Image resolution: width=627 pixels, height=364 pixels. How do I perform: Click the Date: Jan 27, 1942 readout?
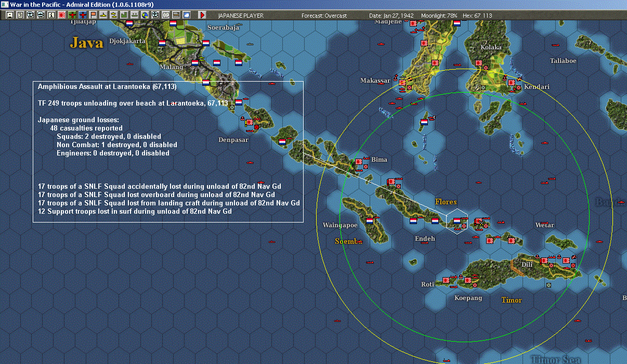(393, 16)
